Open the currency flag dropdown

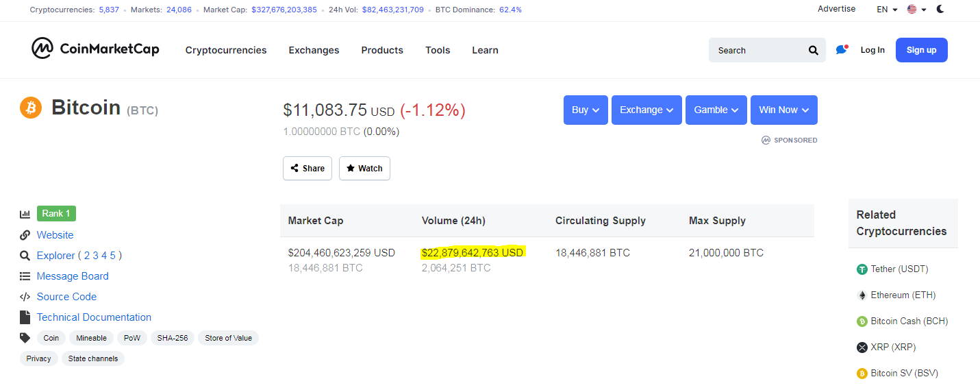pyautogui.click(x=916, y=10)
